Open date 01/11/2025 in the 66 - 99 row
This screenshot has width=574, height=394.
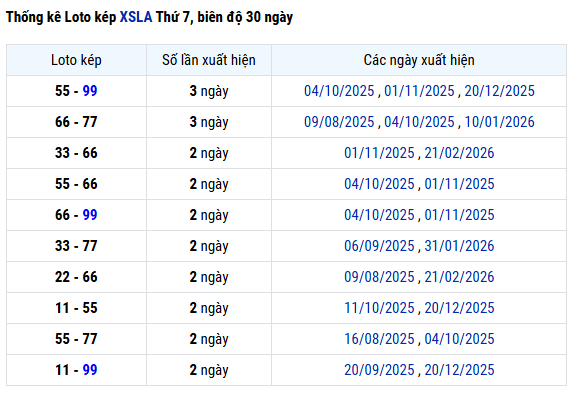click(459, 215)
